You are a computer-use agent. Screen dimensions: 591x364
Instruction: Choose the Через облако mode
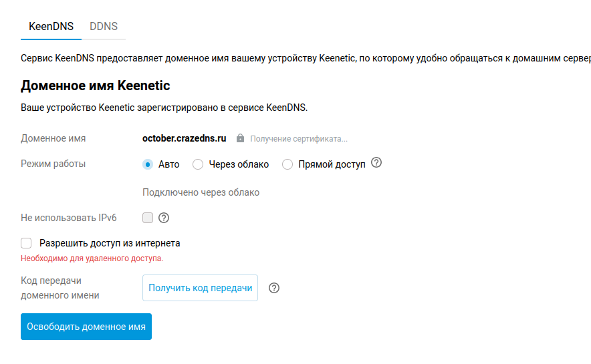(198, 164)
